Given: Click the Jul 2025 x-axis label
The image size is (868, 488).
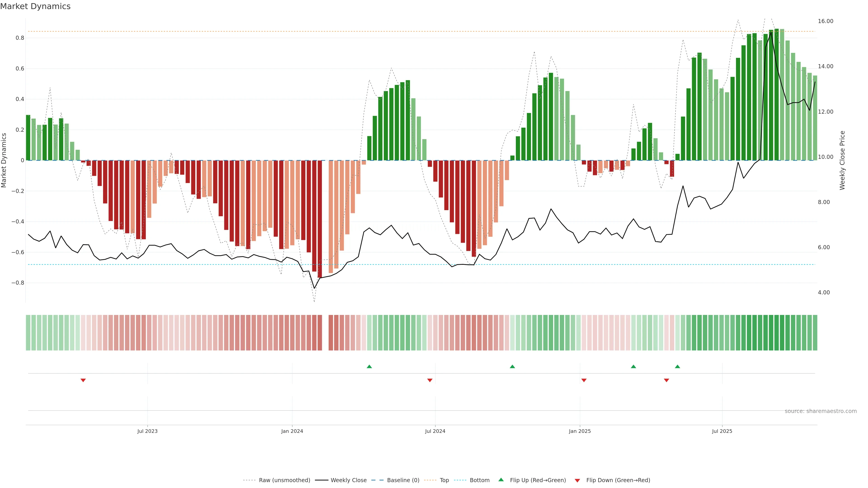Looking at the screenshot, I should coord(722,431).
